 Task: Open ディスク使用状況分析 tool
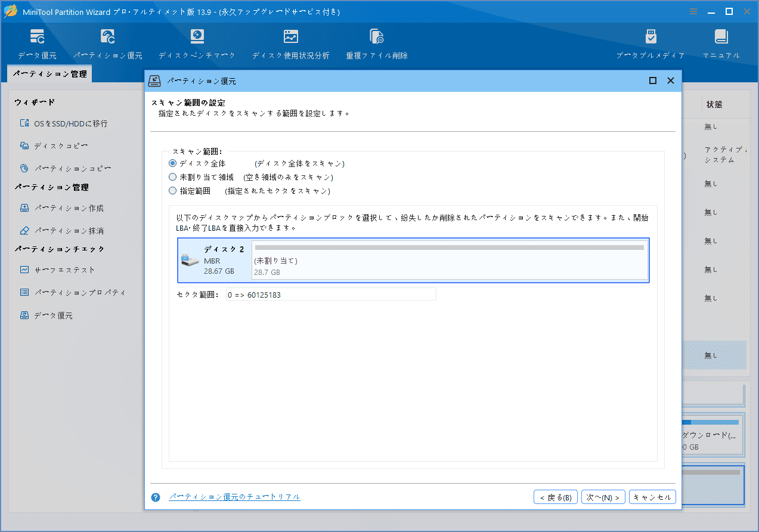click(x=290, y=44)
